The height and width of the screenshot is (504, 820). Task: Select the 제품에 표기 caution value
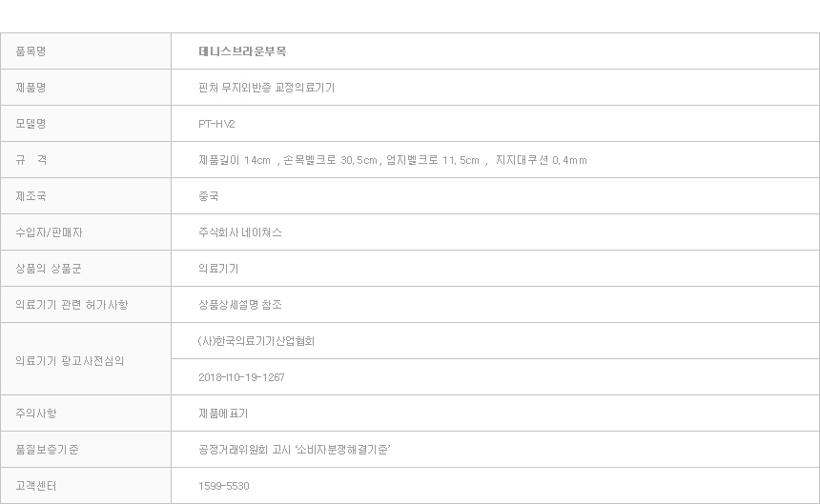point(223,413)
